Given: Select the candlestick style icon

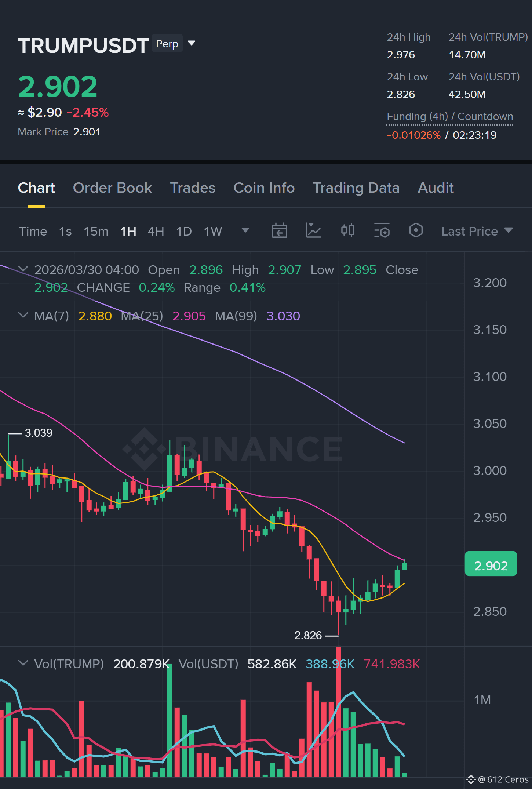Looking at the screenshot, I should click(348, 231).
